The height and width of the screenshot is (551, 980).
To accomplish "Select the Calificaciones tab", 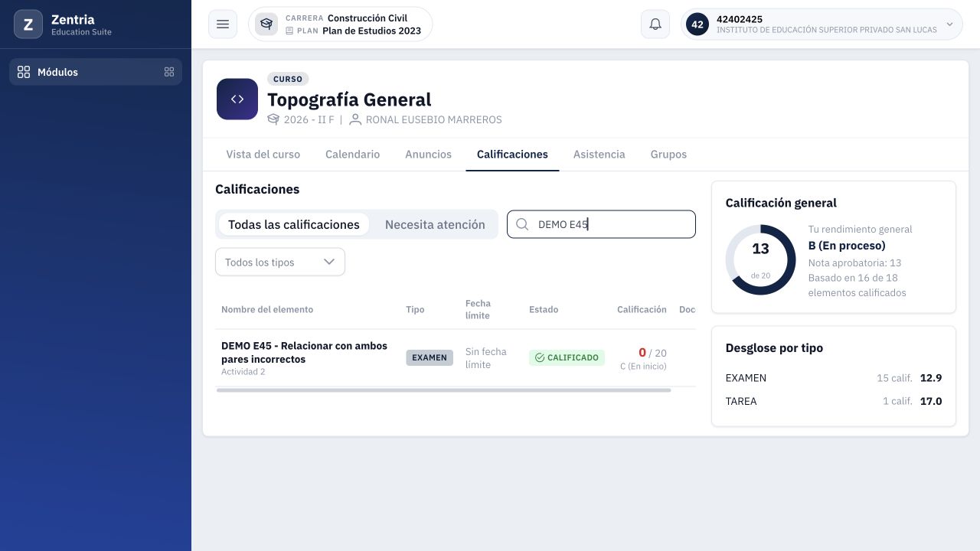I will pyautogui.click(x=512, y=155).
